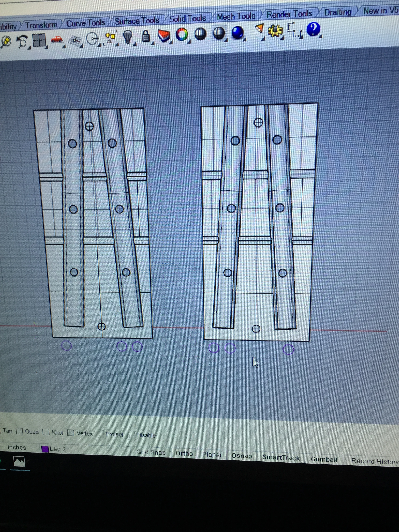Open the photo app icon on taskbar
Image resolution: width=399 pixels, height=532 pixels.
pos(20,462)
